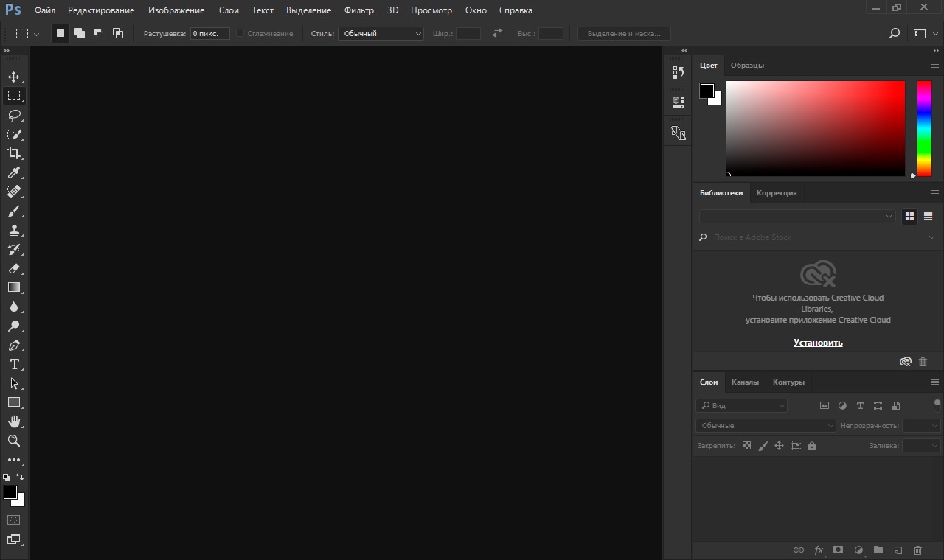Select the Eyedropper tool
This screenshot has width=944, height=560.
point(14,172)
